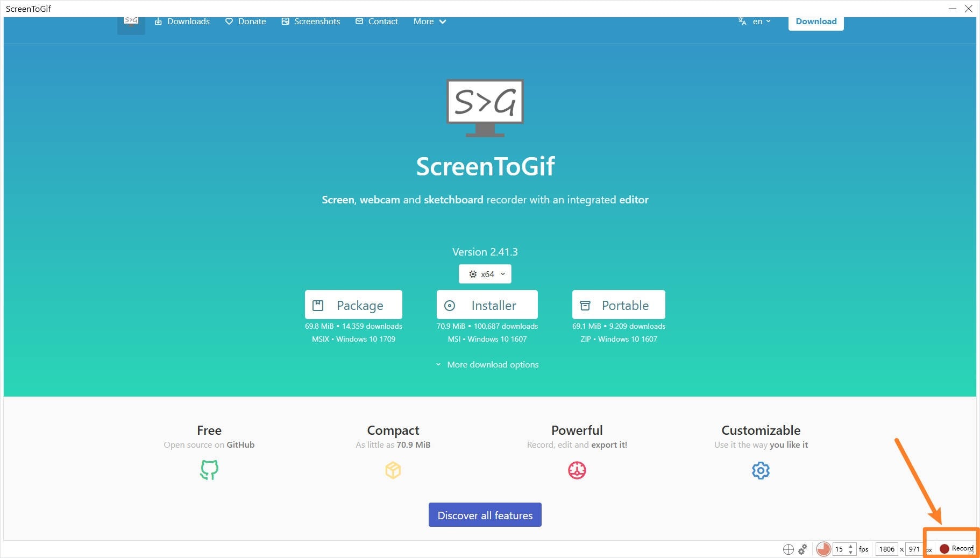The height and width of the screenshot is (558, 980).
Task: Click the yellow box icon under Compact
Action: 393,470
